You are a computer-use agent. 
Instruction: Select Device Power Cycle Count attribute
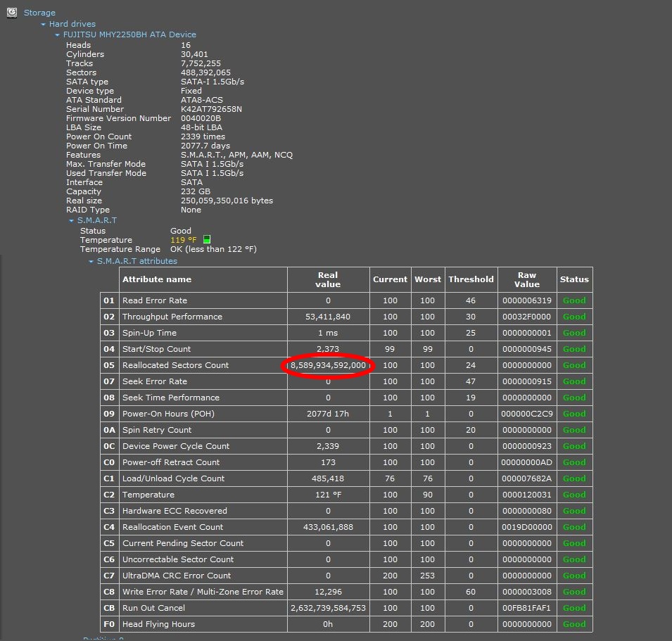pos(176,446)
